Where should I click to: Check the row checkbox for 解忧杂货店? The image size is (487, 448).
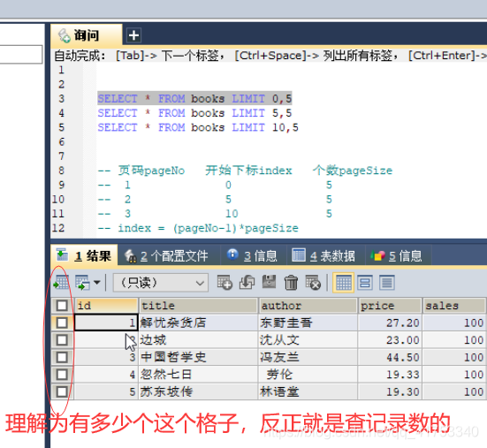pos(62,323)
